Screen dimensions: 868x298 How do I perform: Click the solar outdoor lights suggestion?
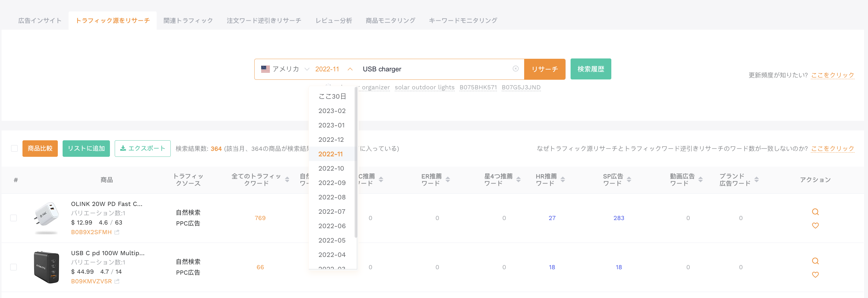(425, 87)
